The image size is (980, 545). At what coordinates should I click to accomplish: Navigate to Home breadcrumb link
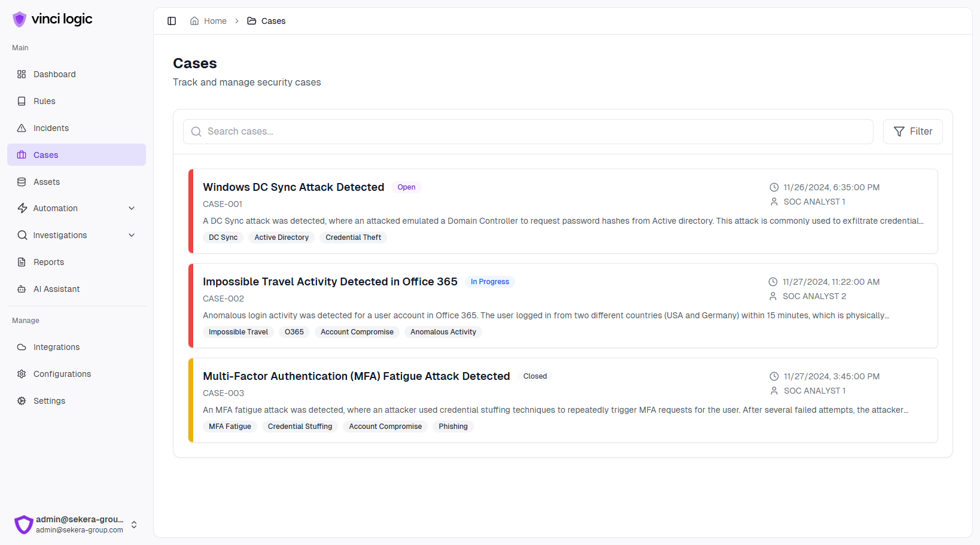point(209,21)
